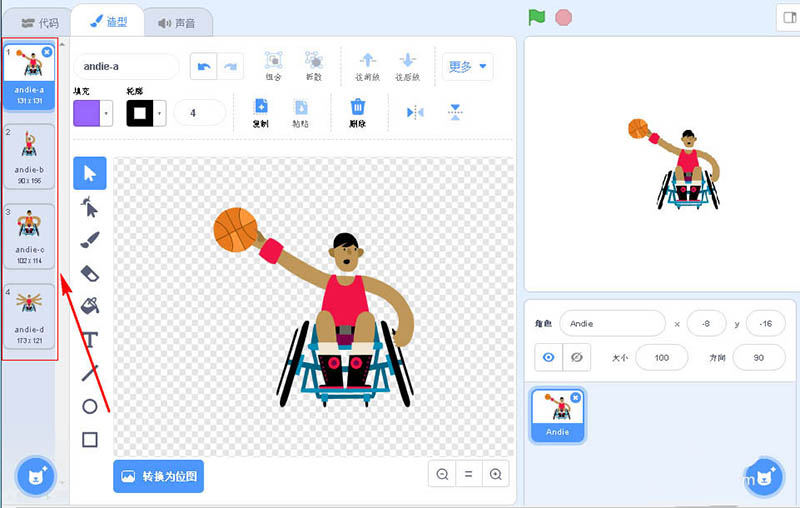Show the sprite with eye icon
800x508 pixels.
tap(548, 357)
